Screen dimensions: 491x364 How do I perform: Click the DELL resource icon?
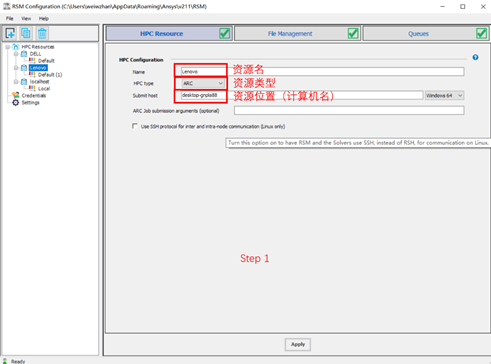click(x=24, y=54)
